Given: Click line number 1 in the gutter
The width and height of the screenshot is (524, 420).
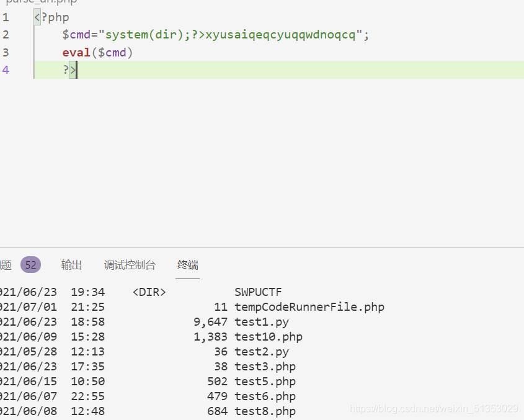Looking at the screenshot, I should [x=6, y=17].
